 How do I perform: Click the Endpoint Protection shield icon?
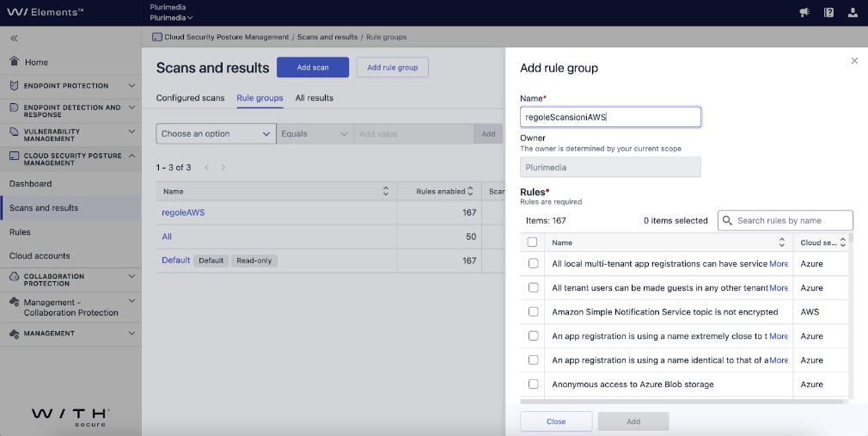[x=15, y=85]
